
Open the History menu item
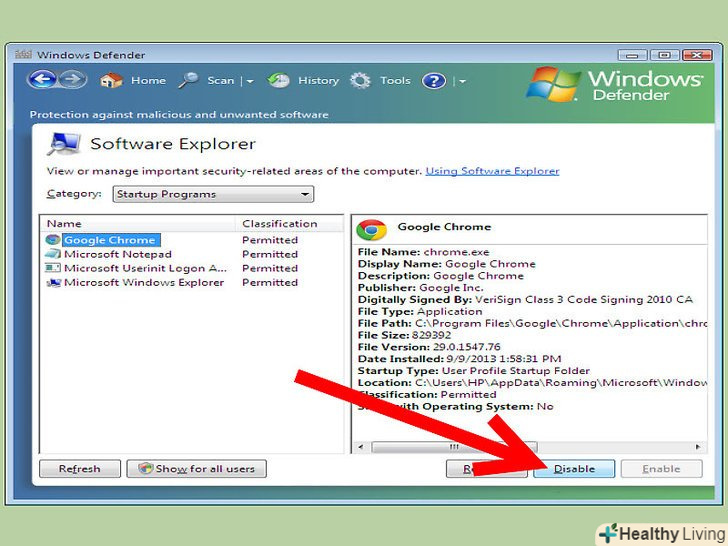318,80
